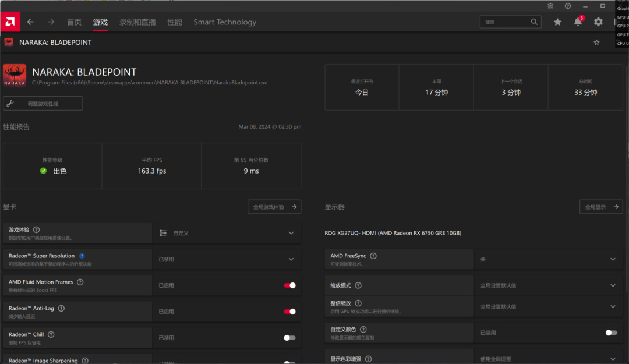Open 全局显示 button
This screenshot has width=629, height=364.
[x=601, y=207]
